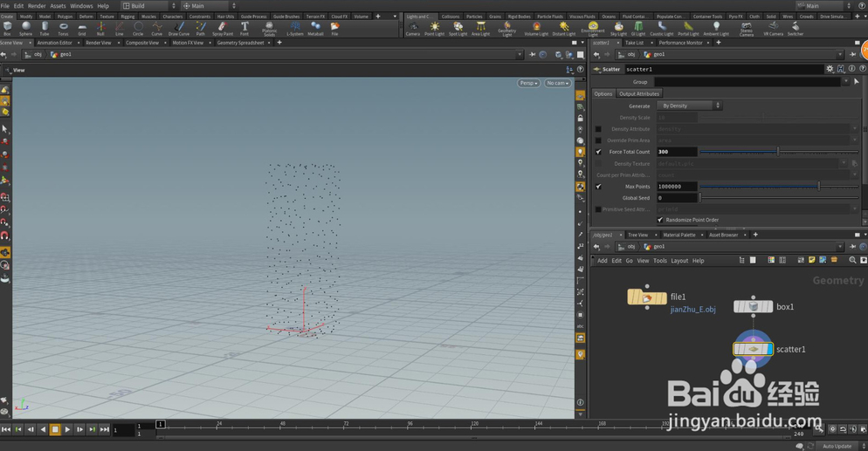Expand the No cam camera menu
The width and height of the screenshot is (868, 451).
[x=557, y=83]
